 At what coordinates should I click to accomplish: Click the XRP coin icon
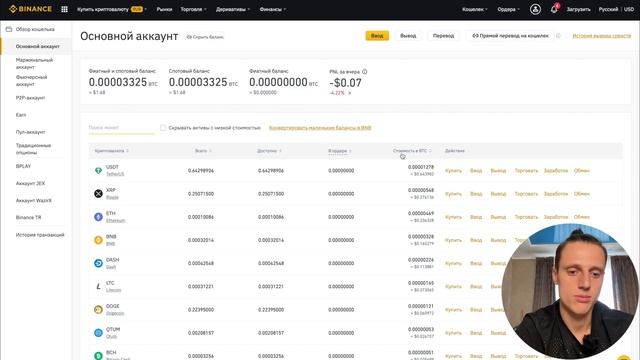point(98,194)
